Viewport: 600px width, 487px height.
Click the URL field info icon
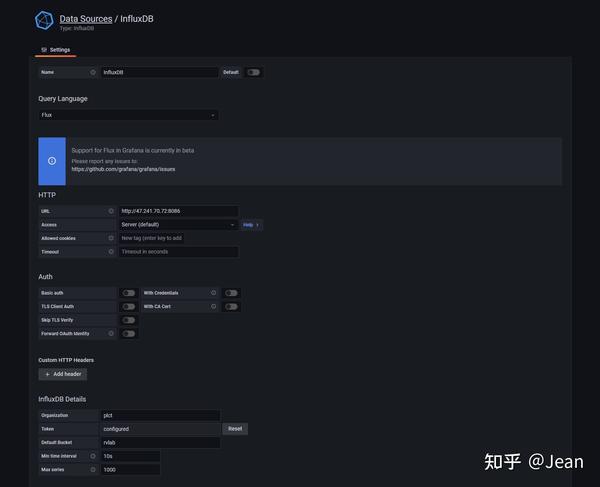[x=111, y=211]
